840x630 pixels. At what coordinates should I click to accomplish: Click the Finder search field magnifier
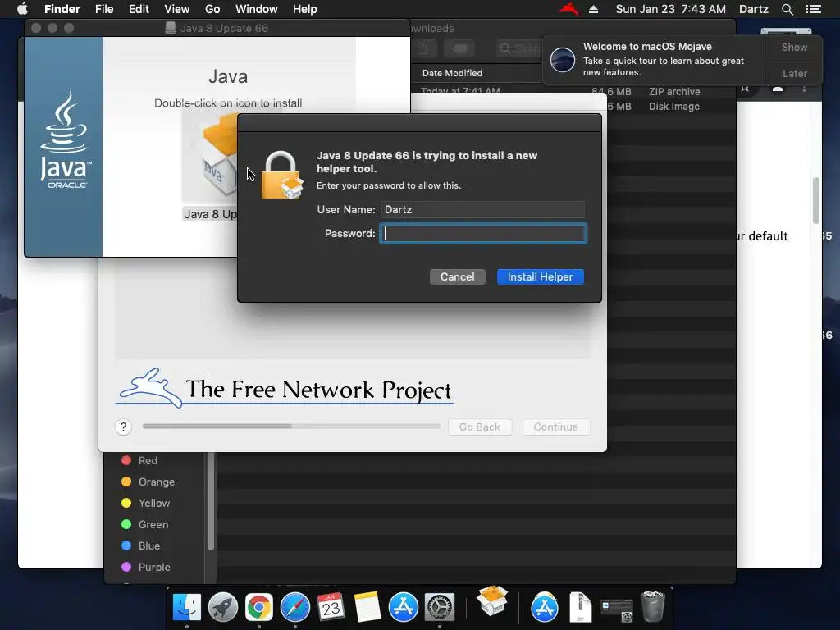pos(504,48)
